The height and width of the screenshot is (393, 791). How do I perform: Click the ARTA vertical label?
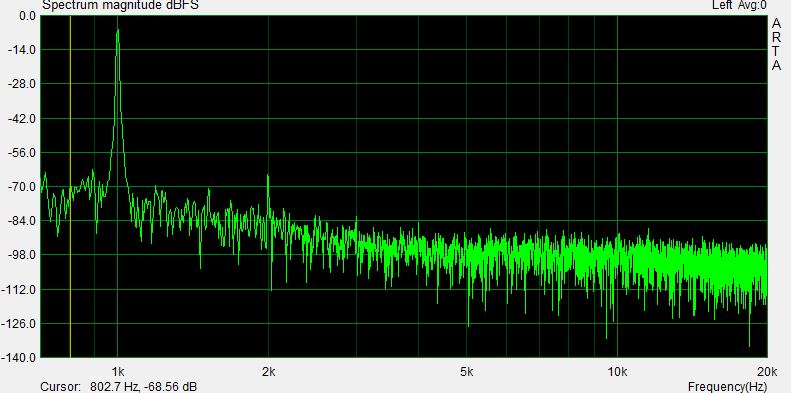click(x=776, y=44)
